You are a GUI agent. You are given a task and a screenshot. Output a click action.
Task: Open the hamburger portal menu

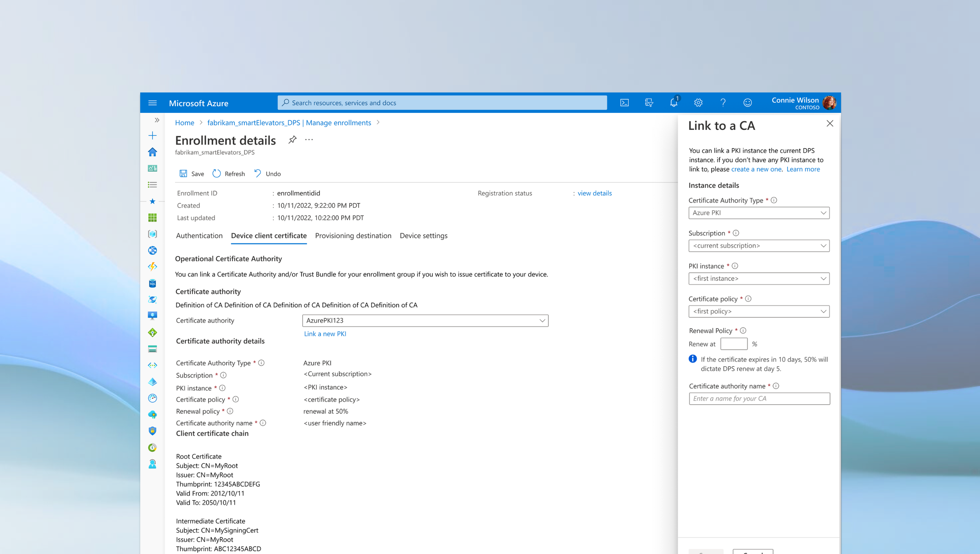[x=152, y=103]
